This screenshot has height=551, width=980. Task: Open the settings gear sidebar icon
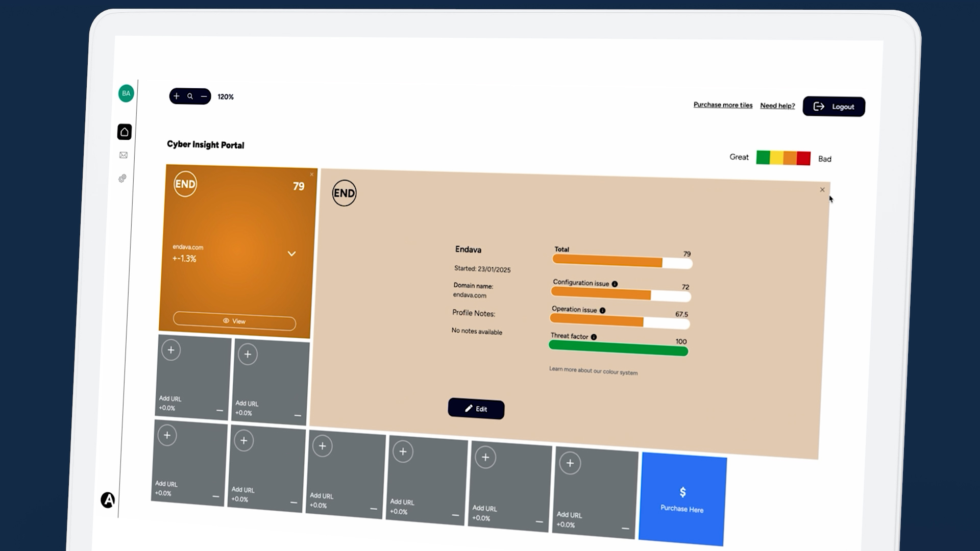coord(122,178)
